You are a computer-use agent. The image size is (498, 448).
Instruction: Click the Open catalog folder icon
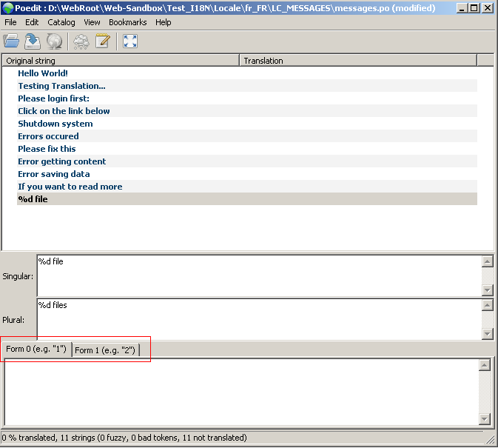[12, 41]
